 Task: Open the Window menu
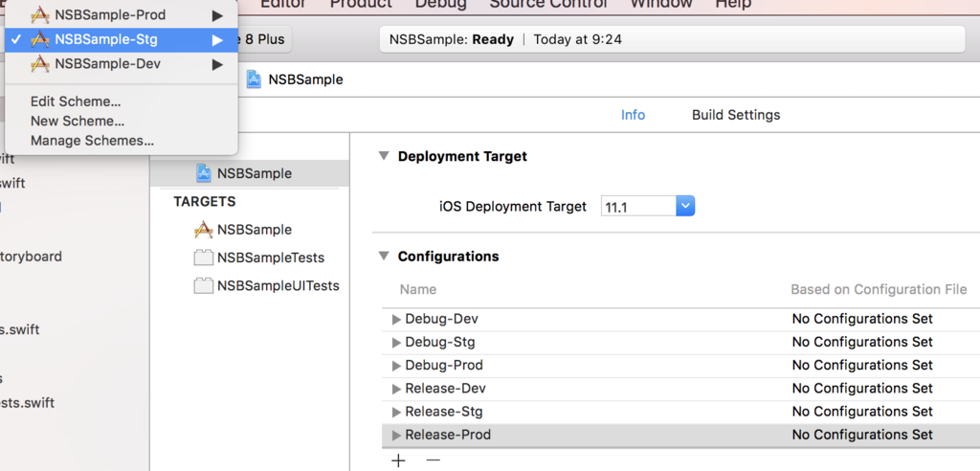(661, 4)
